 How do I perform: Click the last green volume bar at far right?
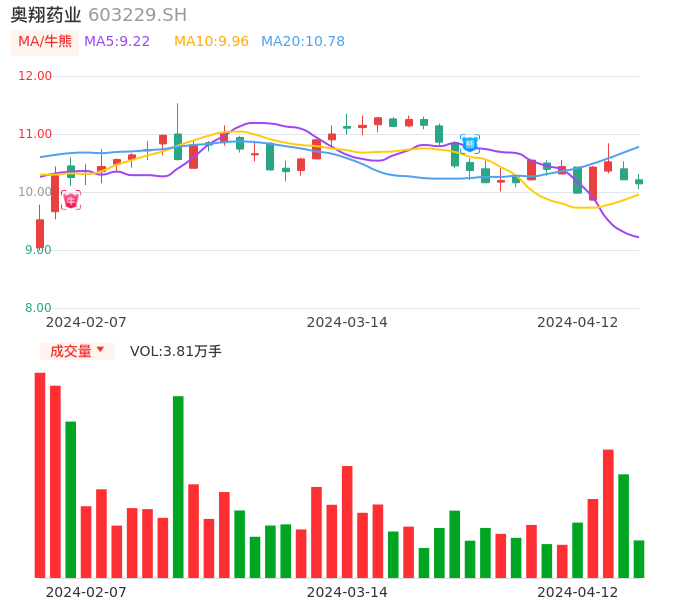pyautogui.click(x=639, y=559)
